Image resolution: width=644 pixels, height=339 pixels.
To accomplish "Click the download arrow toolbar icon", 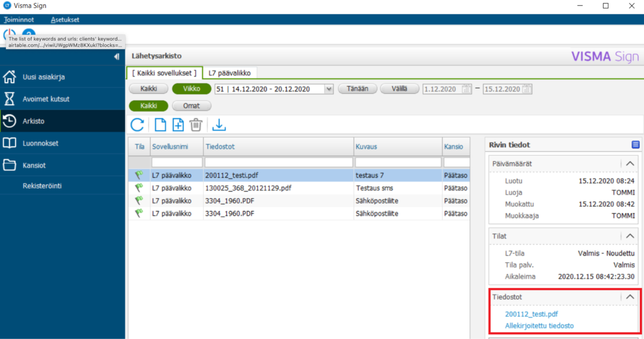I will pos(219,125).
